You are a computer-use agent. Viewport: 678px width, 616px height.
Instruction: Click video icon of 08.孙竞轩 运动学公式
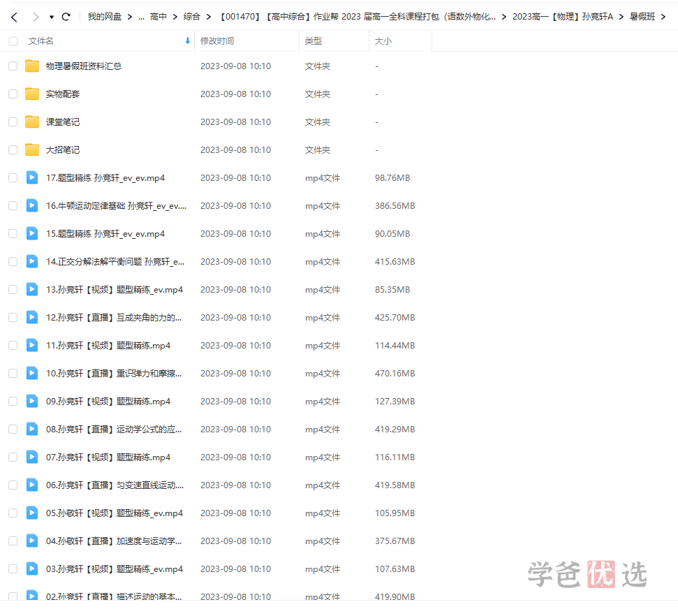(32, 429)
